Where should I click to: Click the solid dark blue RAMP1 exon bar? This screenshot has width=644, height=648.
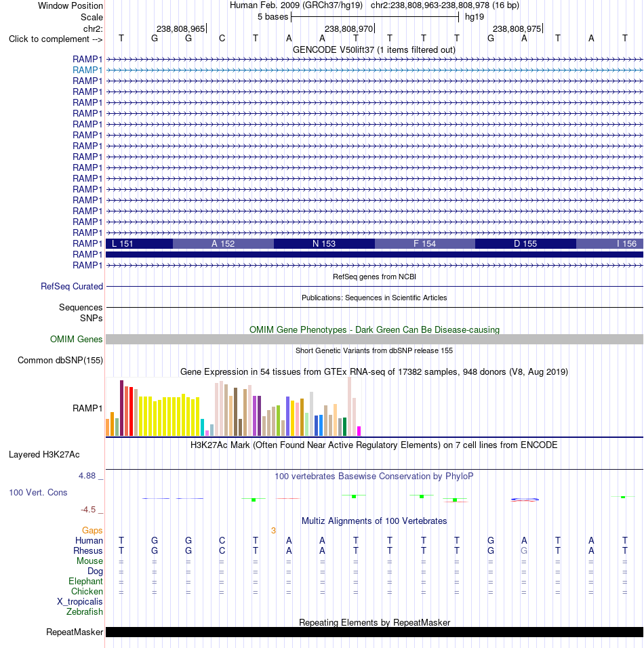tap(374, 255)
